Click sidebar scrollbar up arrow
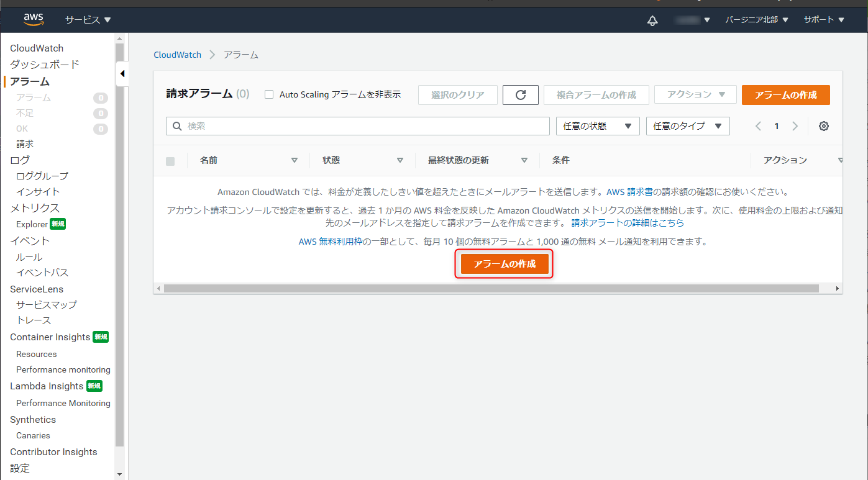This screenshot has height=480, width=868. click(x=120, y=38)
